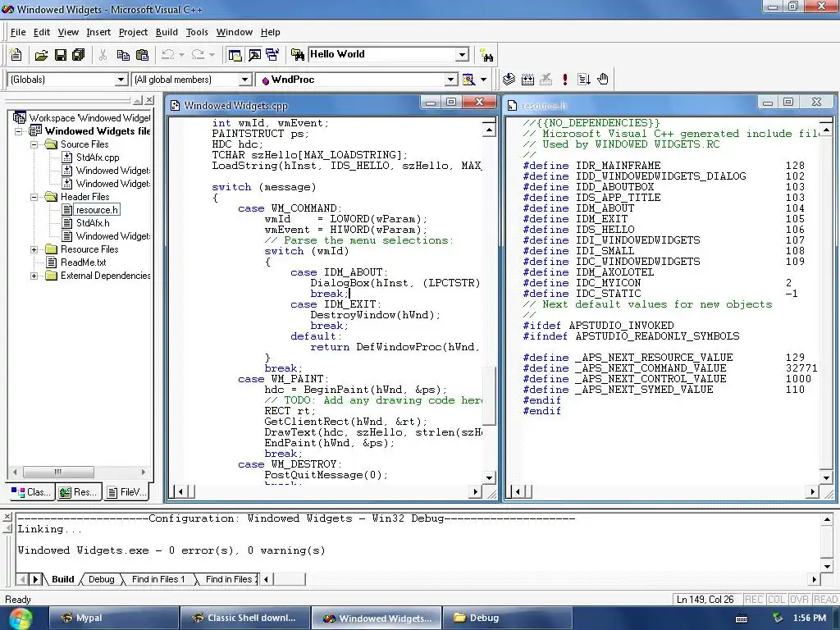Click the Compile icon
840x630 pixels.
pos(509,80)
